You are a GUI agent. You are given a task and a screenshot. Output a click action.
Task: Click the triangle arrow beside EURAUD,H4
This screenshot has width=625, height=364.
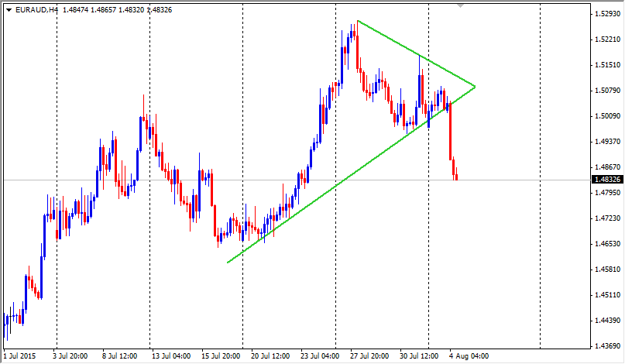pos(9,10)
